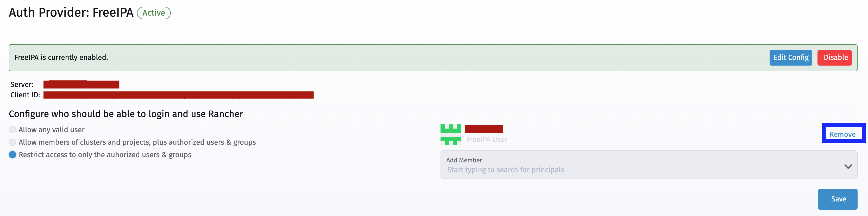The image size is (868, 216).
Task: Click the 'Configure who should be able to login' heading
Action: [x=126, y=114]
